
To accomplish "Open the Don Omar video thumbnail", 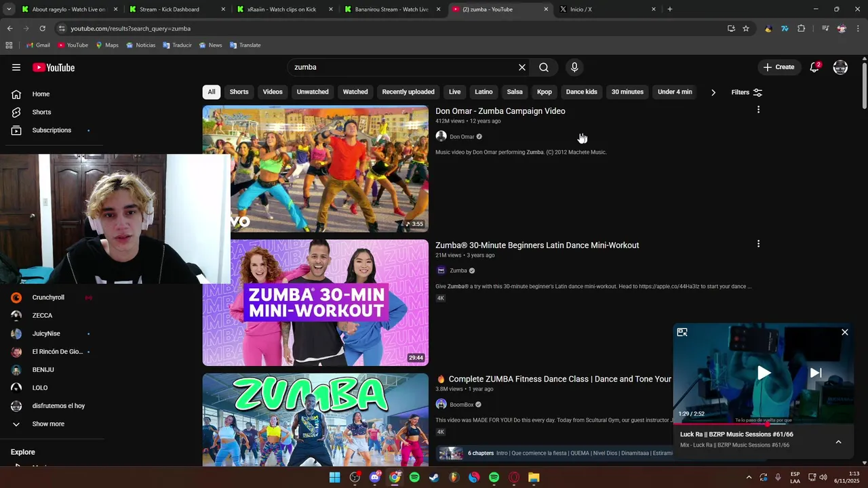I will click(x=315, y=169).
